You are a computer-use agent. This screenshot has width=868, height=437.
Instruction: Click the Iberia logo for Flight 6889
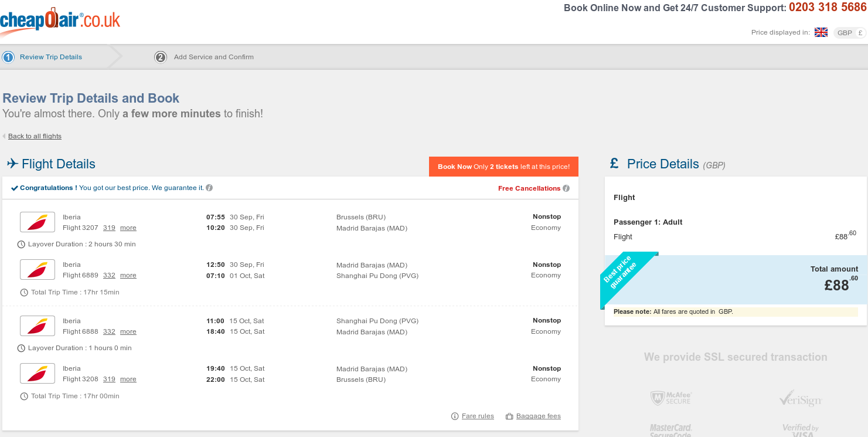pyautogui.click(x=38, y=270)
